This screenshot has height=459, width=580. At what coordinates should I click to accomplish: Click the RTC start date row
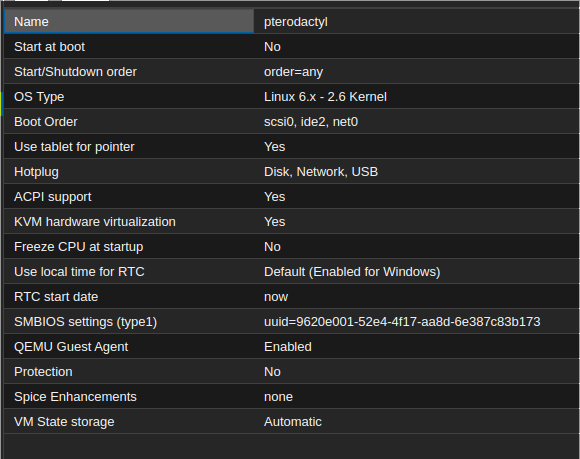[291, 297]
